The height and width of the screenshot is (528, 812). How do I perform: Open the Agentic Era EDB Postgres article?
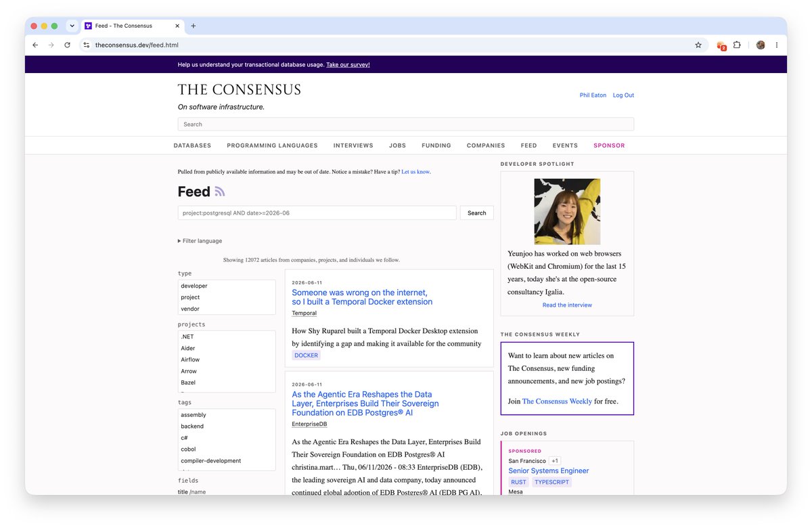click(365, 403)
